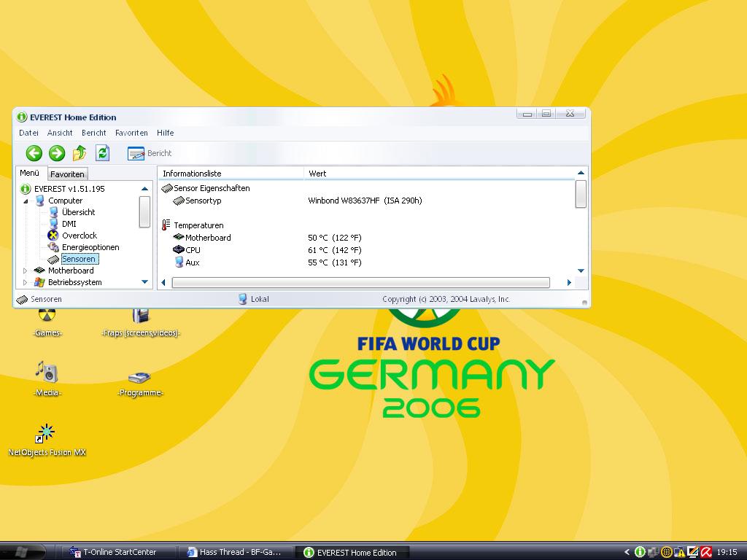Click the Lokal status bar entry
The width and height of the screenshot is (747, 560).
point(254,299)
